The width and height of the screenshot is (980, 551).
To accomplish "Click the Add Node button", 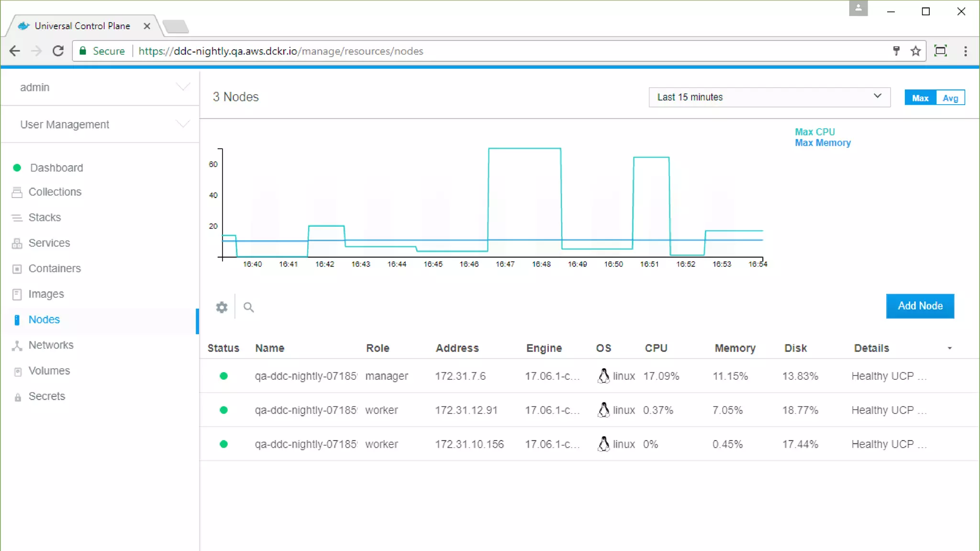I will pos(920,306).
